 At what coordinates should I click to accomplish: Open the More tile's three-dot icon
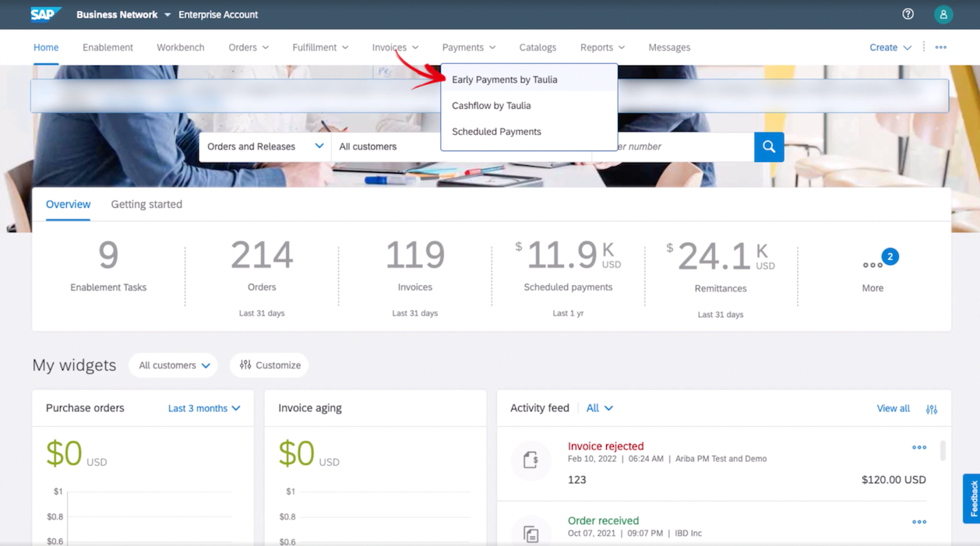pyautogui.click(x=872, y=265)
